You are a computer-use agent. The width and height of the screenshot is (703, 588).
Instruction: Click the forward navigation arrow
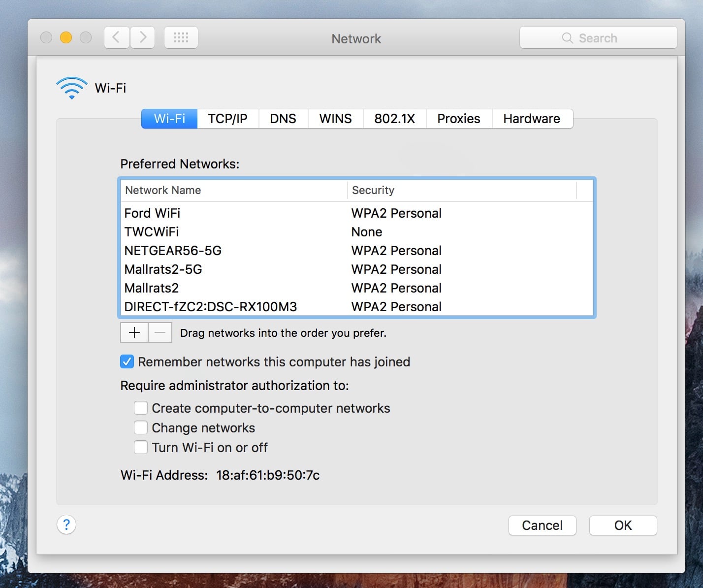(142, 37)
